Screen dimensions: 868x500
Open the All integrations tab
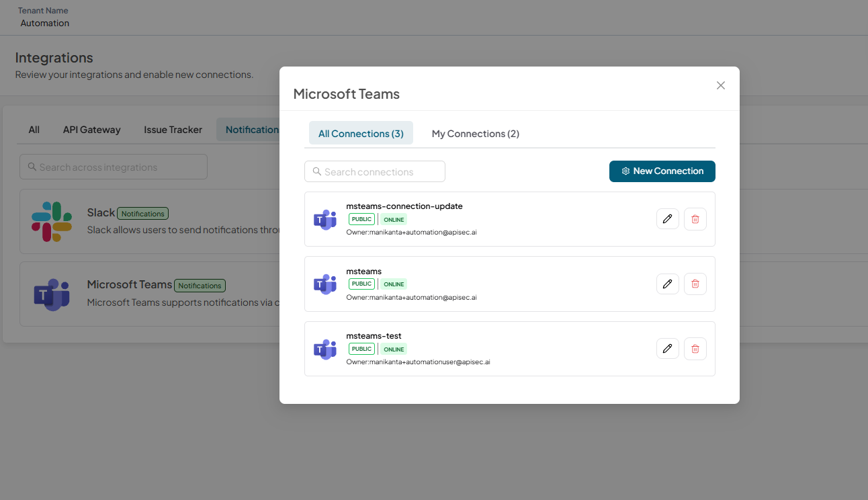34,130
